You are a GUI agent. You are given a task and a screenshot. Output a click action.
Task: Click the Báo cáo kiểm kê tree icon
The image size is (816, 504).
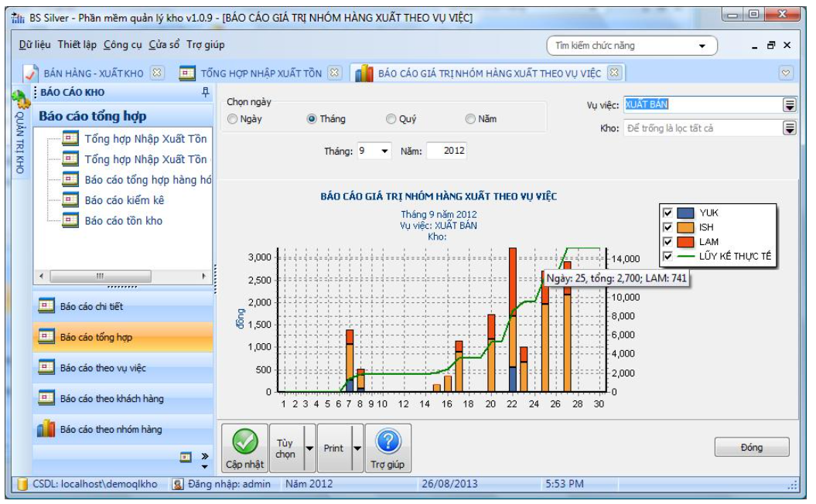coord(70,200)
